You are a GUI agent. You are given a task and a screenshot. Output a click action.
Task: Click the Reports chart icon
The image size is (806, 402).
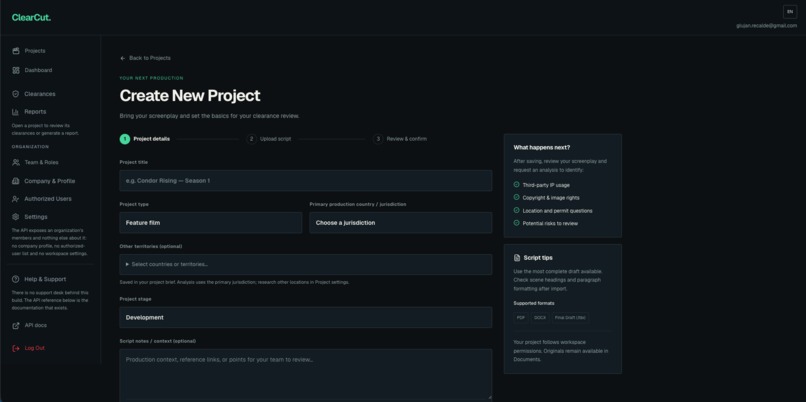pos(16,112)
